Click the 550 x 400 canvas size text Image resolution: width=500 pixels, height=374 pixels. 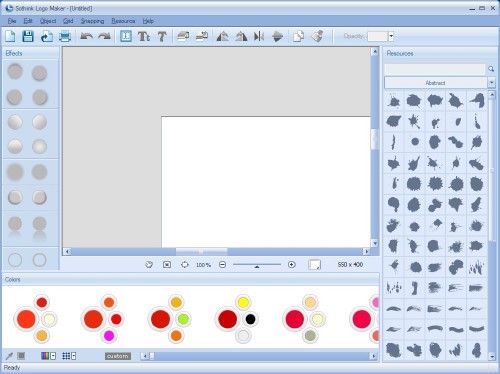tap(350, 265)
